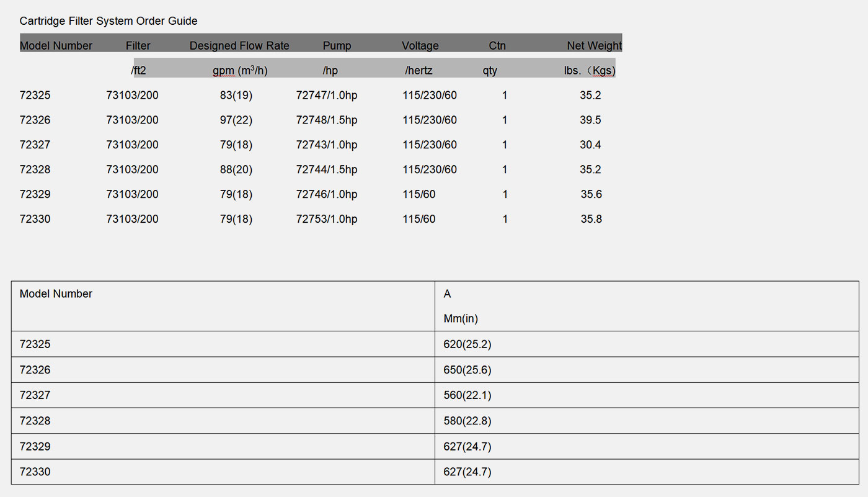Viewport: 868px width, 497px height.
Task: Select pump value "72747/1.0hp"
Action: pos(327,96)
